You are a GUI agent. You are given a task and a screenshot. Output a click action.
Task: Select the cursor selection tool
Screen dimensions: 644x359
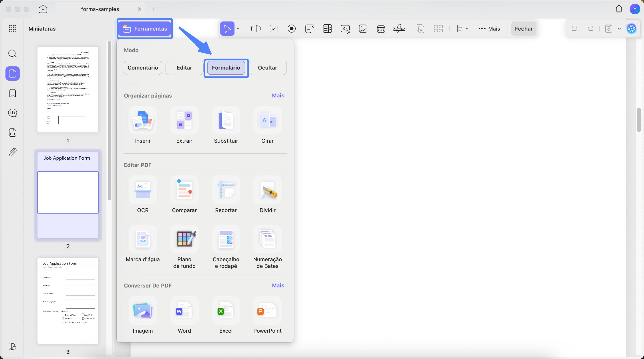(x=227, y=28)
